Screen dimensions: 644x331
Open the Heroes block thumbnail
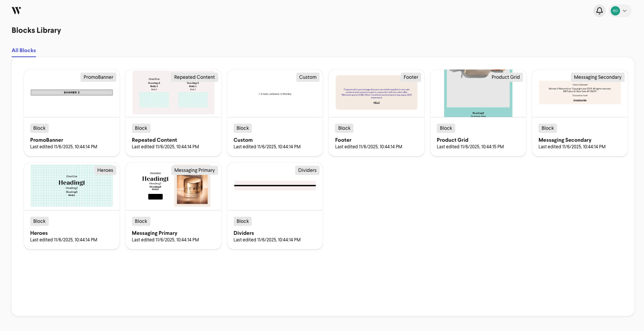tap(72, 187)
